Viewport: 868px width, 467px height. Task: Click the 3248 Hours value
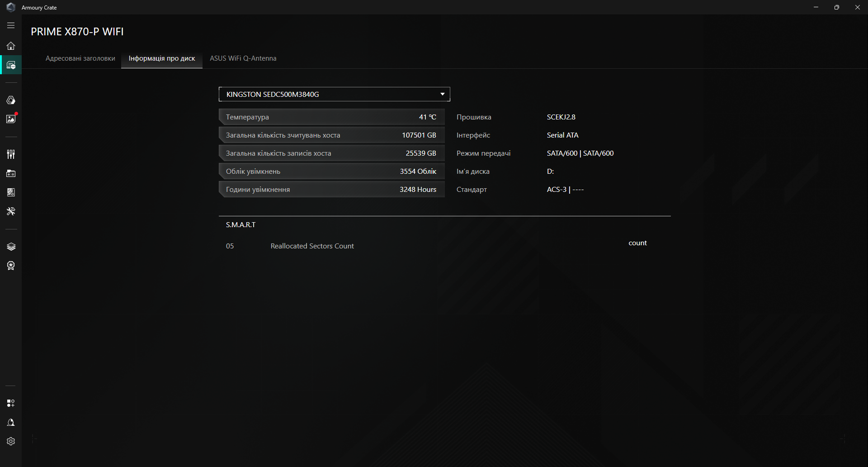point(418,190)
